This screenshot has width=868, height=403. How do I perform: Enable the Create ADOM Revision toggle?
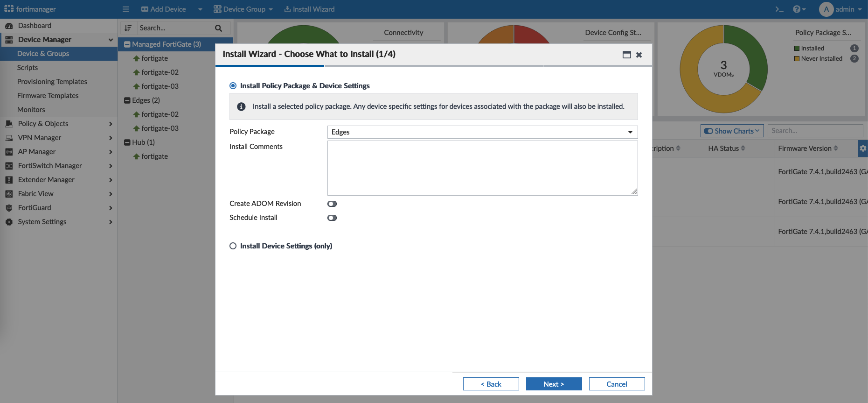(332, 204)
